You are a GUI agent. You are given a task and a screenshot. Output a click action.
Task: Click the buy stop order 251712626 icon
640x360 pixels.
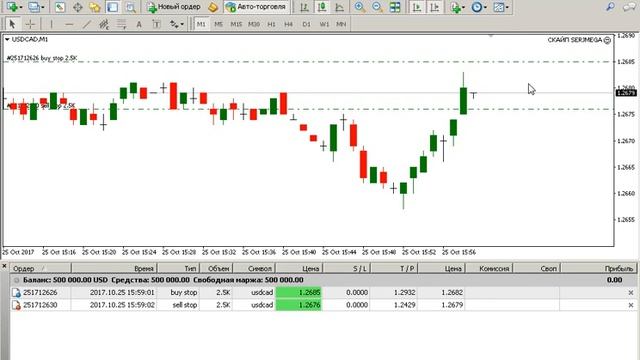16,293
